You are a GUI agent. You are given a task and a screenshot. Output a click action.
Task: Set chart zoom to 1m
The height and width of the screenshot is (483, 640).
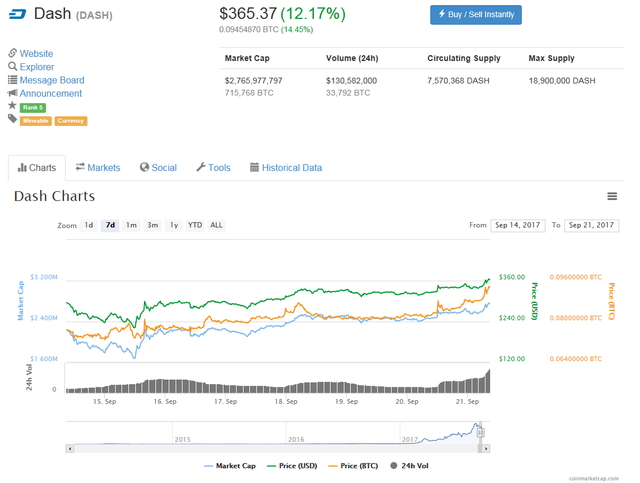point(131,225)
